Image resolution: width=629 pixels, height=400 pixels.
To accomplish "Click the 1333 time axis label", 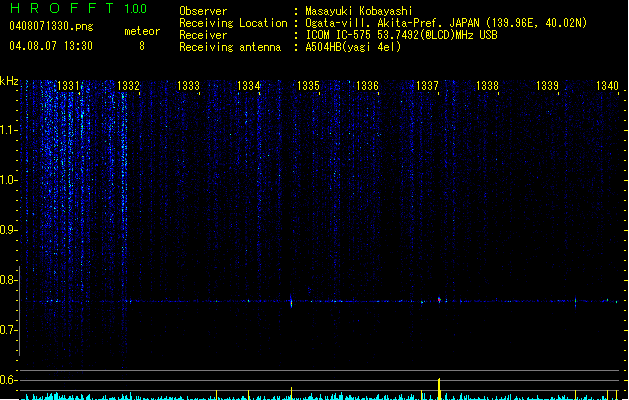I will click(188, 85).
